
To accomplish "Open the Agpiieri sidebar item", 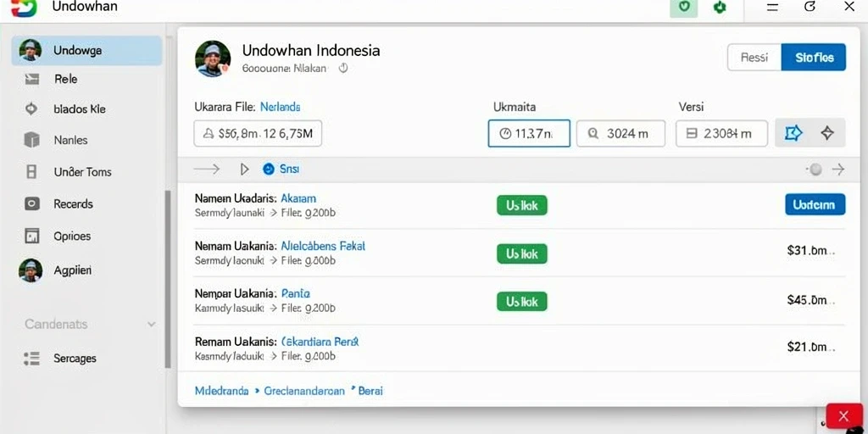I will (73, 270).
